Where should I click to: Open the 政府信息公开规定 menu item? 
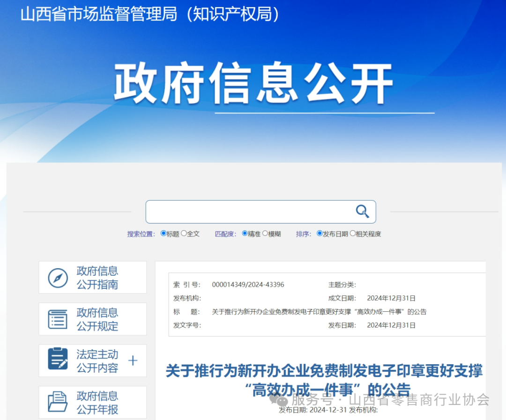point(97,319)
